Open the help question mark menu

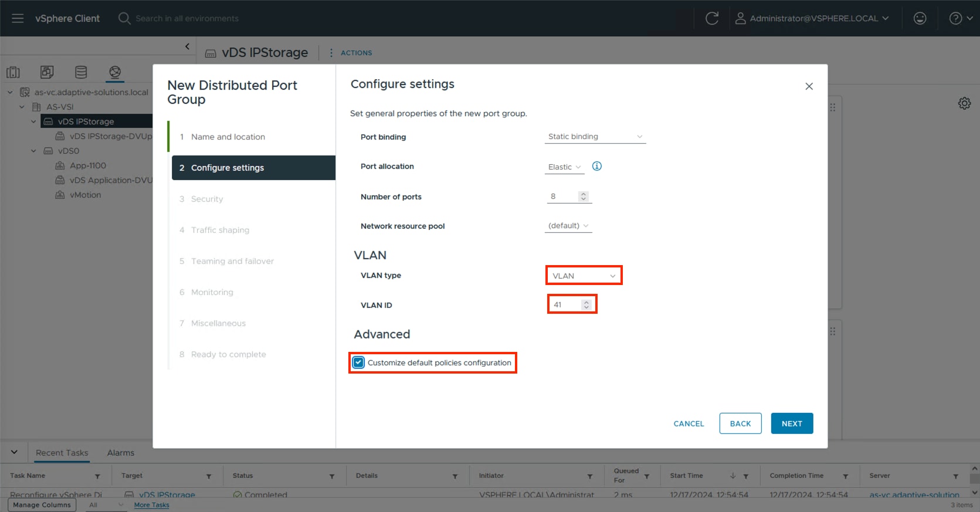[x=961, y=18]
